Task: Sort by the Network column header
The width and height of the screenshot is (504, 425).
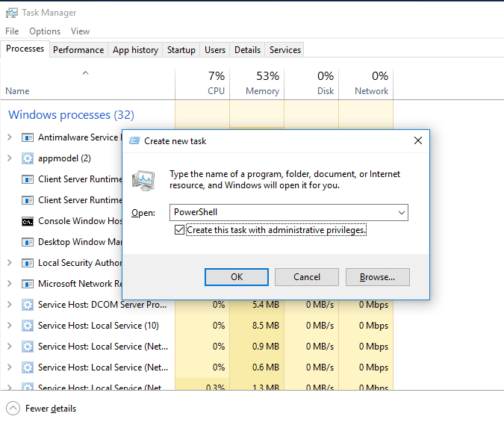Action: 366,84
